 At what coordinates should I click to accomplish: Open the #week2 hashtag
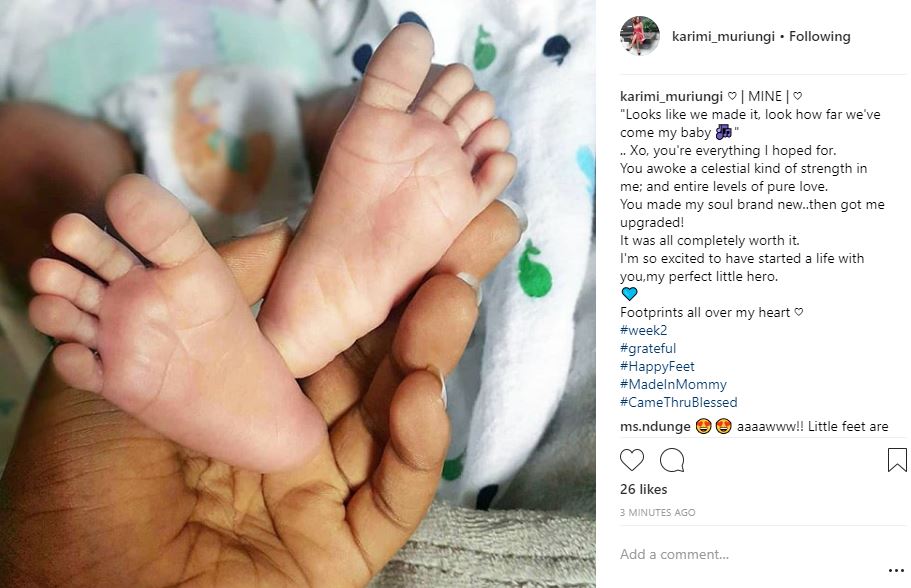tap(643, 330)
